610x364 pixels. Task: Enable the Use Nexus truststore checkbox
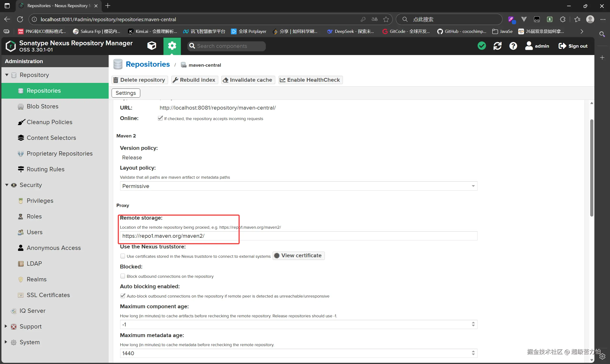[x=123, y=256]
